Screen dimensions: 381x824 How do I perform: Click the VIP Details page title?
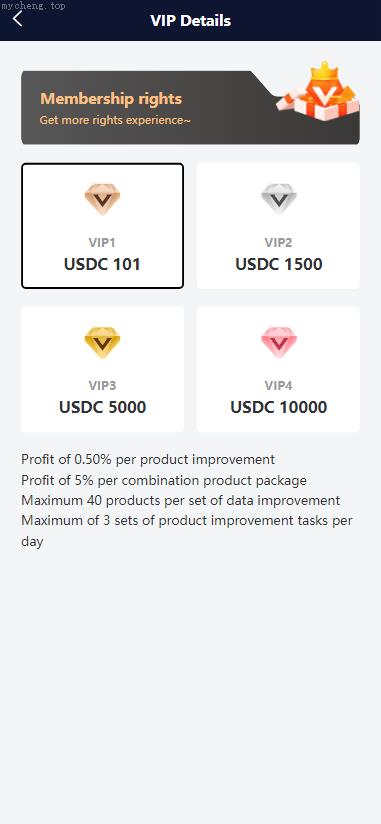[191, 20]
